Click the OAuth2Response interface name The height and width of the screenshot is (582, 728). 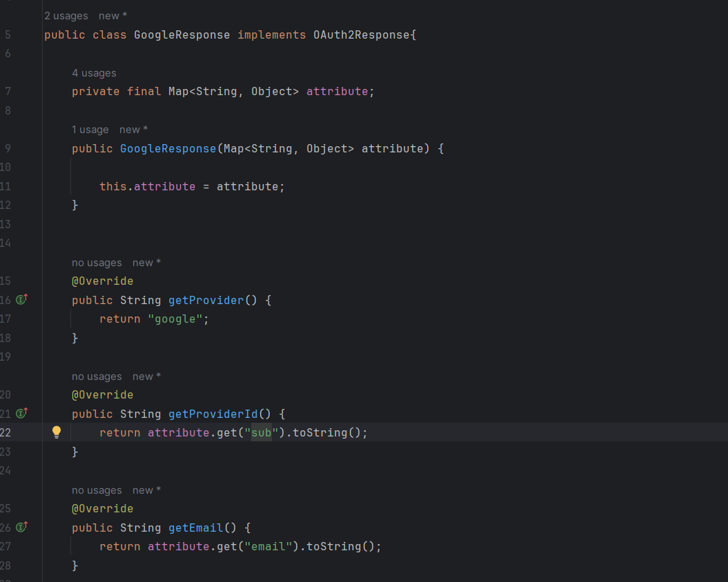(x=361, y=34)
